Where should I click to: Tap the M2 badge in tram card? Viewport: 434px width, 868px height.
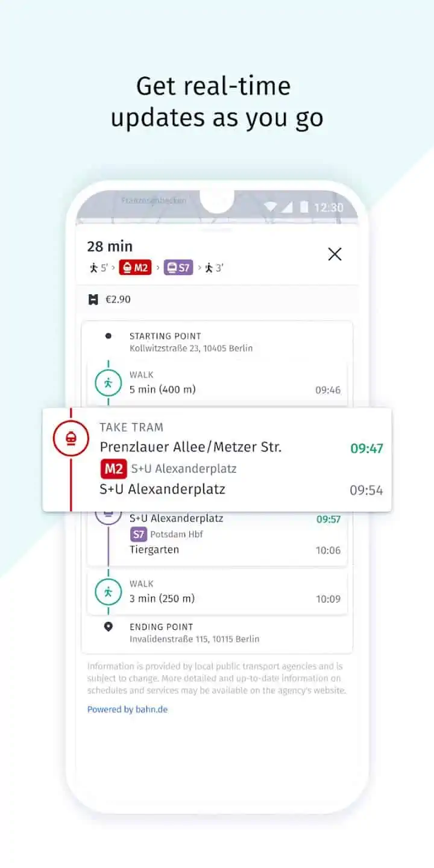[x=113, y=468]
